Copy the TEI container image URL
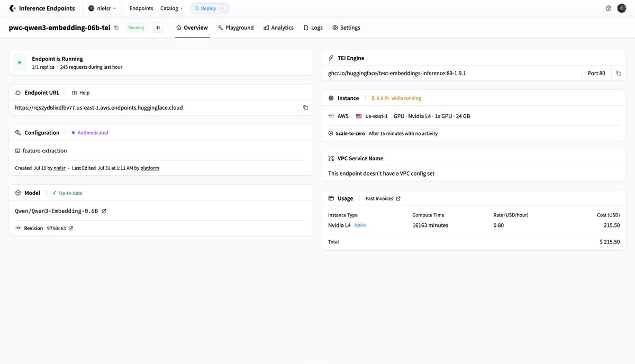Screen dimensions: 635x364 click(619, 73)
